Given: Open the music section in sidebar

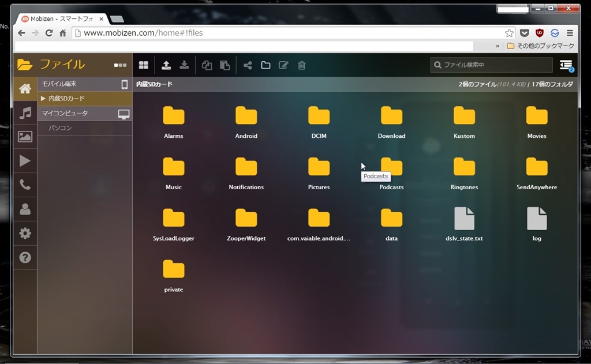Looking at the screenshot, I should click(25, 112).
